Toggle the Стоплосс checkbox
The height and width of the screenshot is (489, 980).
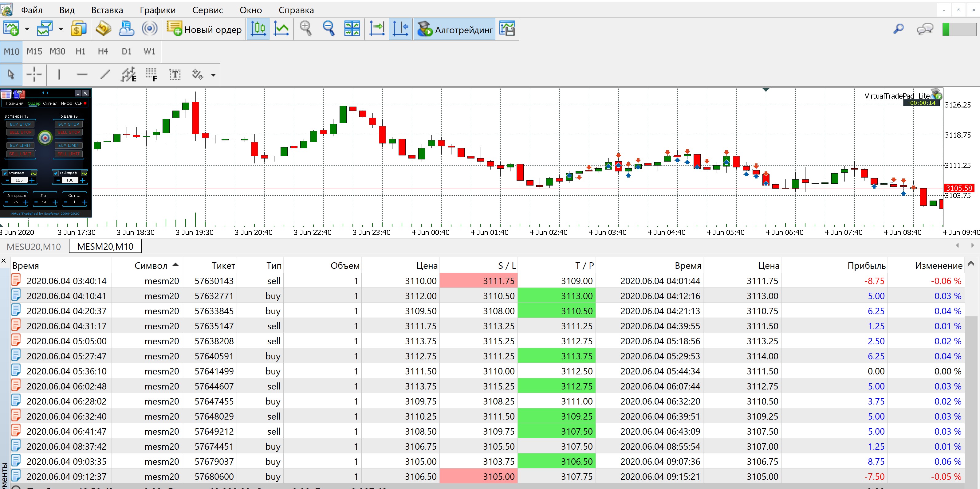pyautogui.click(x=5, y=173)
